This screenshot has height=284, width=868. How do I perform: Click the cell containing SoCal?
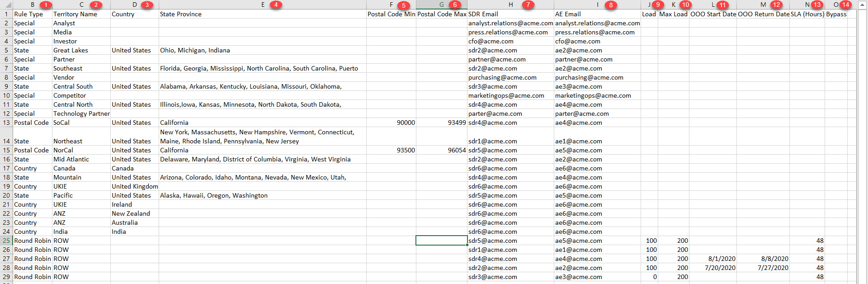[x=81, y=123]
